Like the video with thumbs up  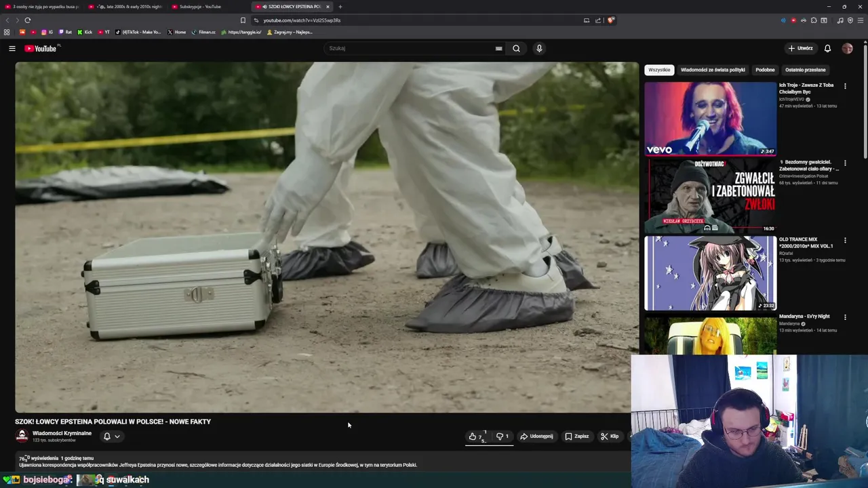477,436
